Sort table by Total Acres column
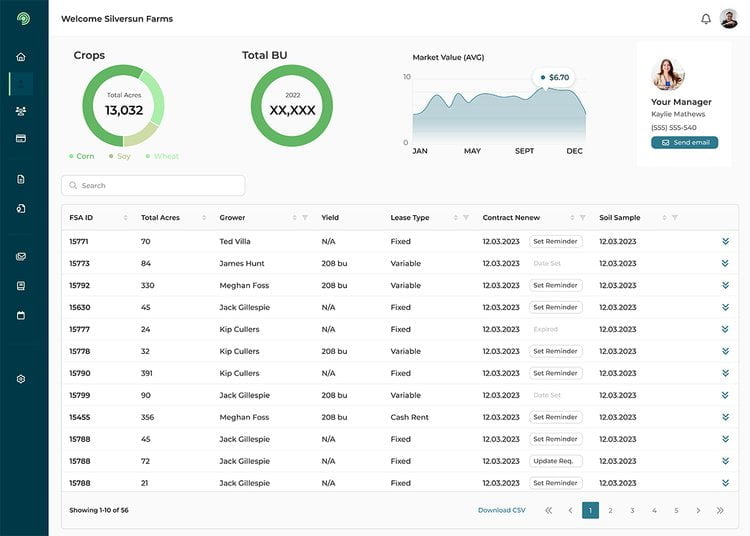The height and width of the screenshot is (536, 750). coord(204,218)
